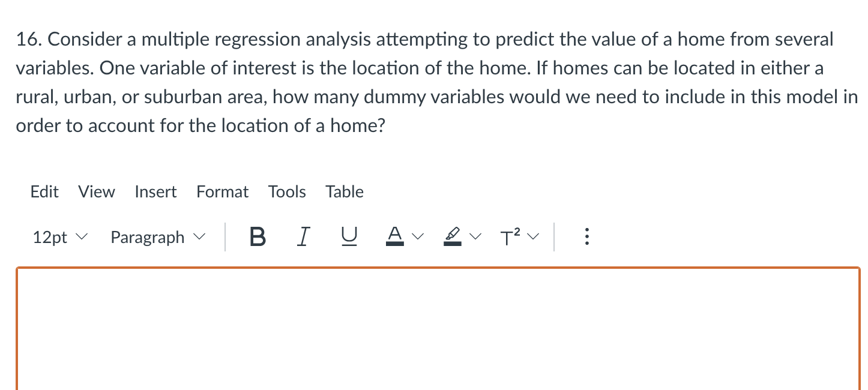The image size is (868, 390).
Task: Apply superscript formatting
Action: click(x=508, y=237)
